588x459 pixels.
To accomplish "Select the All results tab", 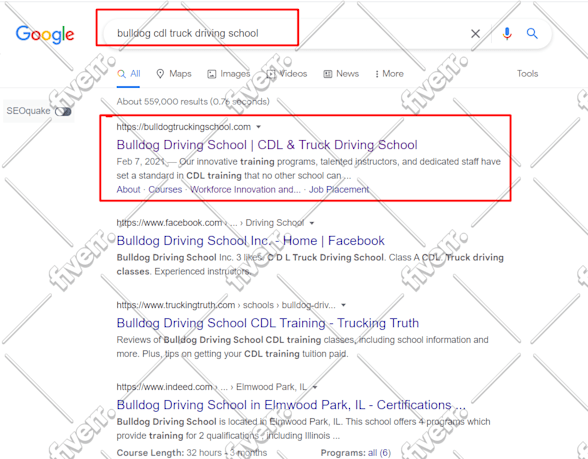I will pyautogui.click(x=129, y=74).
